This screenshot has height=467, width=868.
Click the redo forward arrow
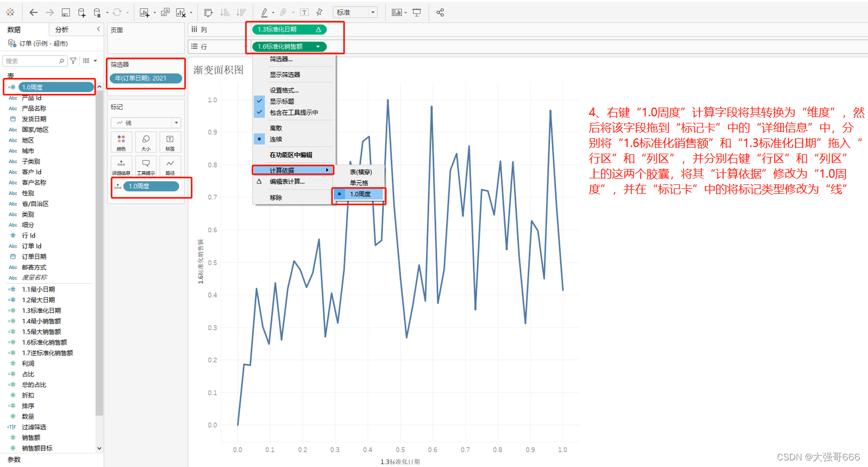[50, 12]
